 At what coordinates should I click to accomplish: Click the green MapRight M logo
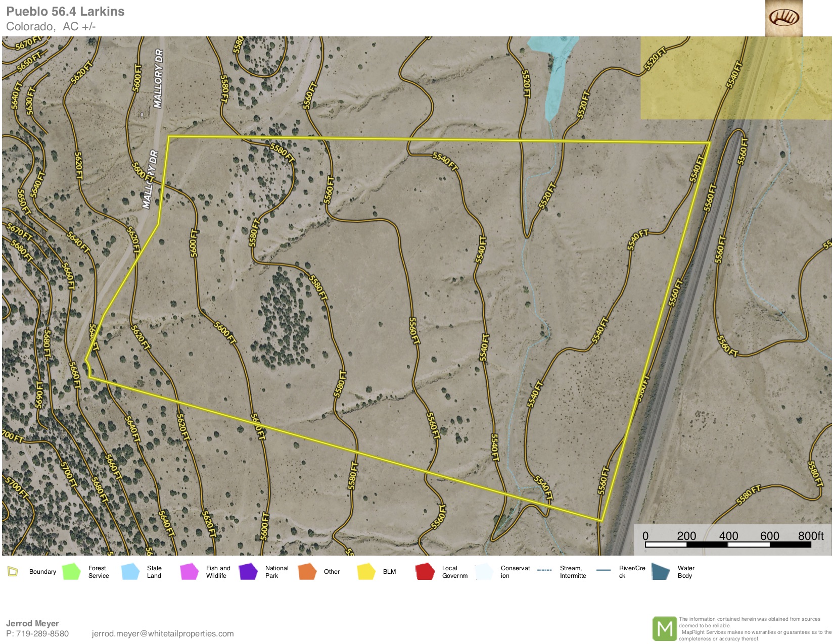pyautogui.click(x=664, y=629)
